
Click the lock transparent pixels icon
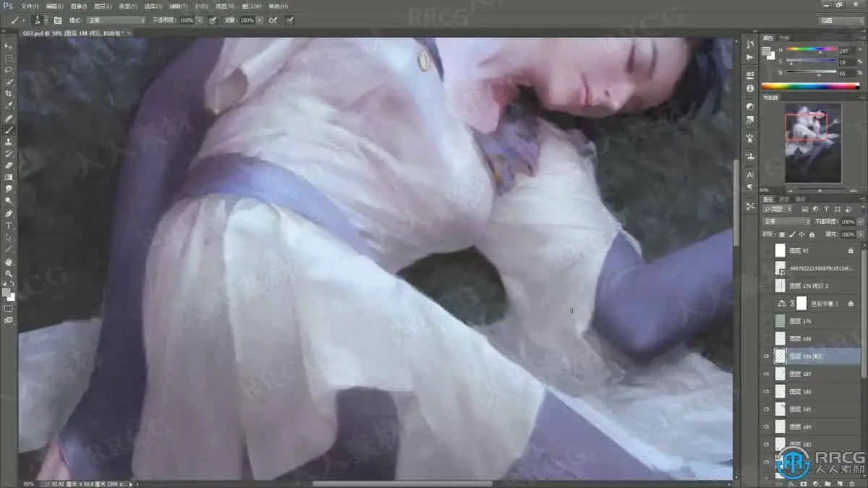tap(782, 234)
